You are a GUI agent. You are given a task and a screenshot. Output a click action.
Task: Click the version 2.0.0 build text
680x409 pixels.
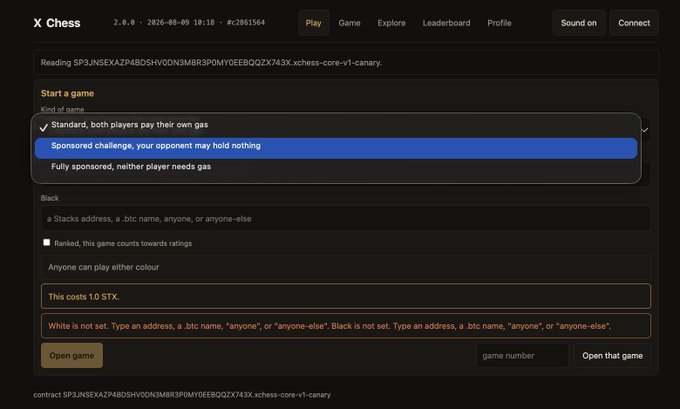coord(189,23)
